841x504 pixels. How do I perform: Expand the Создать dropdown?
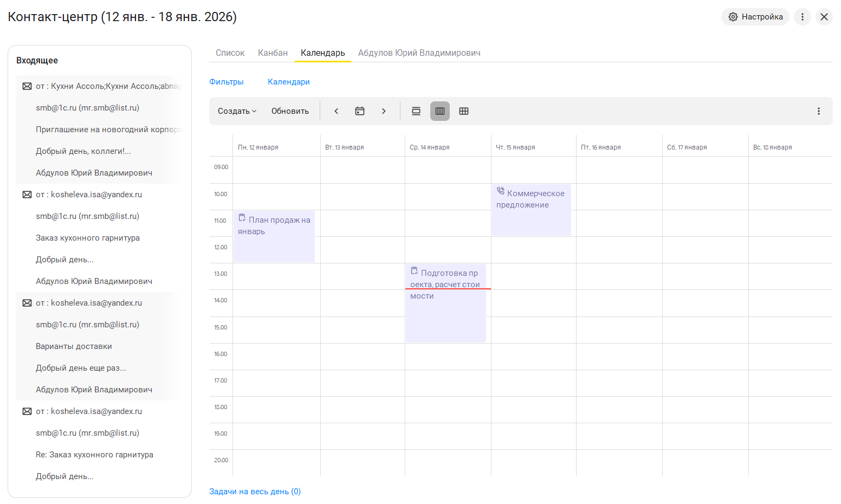[237, 111]
